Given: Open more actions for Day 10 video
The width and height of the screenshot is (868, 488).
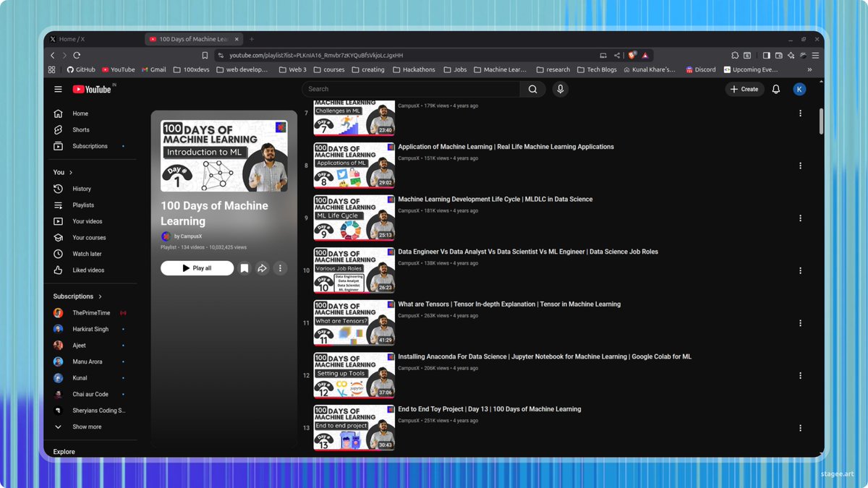Looking at the screenshot, I should [x=800, y=270].
